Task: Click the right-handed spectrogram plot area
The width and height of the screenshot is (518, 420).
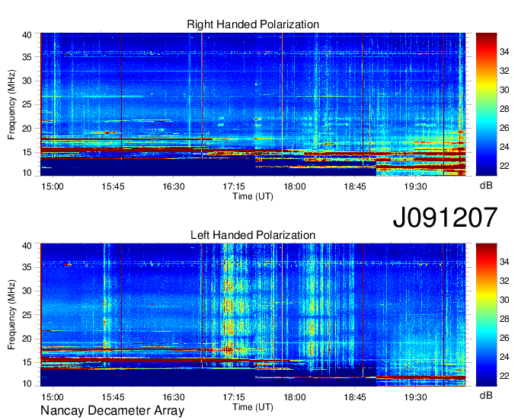Action: pyautogui.click(x=253, y=104)
